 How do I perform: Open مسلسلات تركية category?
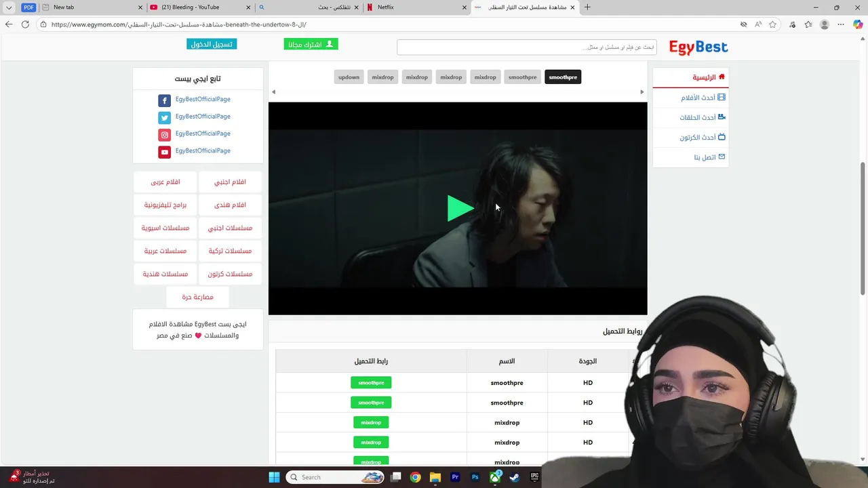(231, 251)
